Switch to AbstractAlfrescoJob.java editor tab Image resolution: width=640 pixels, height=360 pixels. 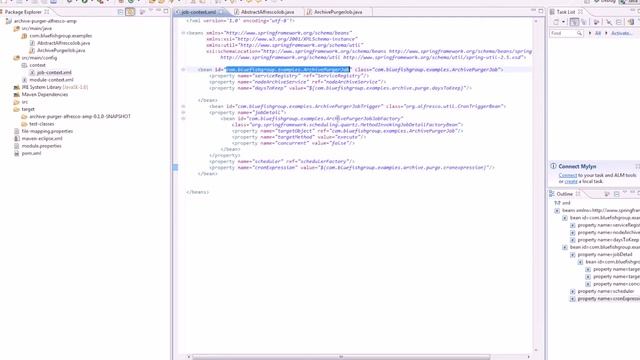[267, 12]
